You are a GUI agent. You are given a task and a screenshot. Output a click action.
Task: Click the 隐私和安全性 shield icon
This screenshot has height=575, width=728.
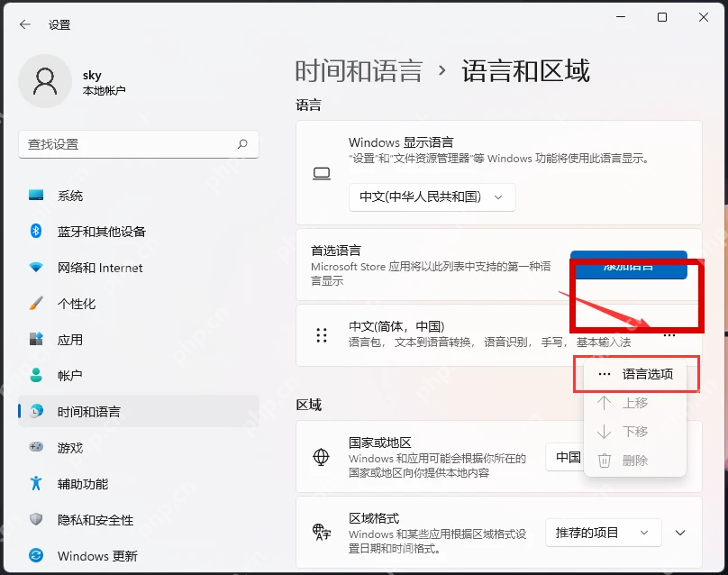tap(36, 519)
